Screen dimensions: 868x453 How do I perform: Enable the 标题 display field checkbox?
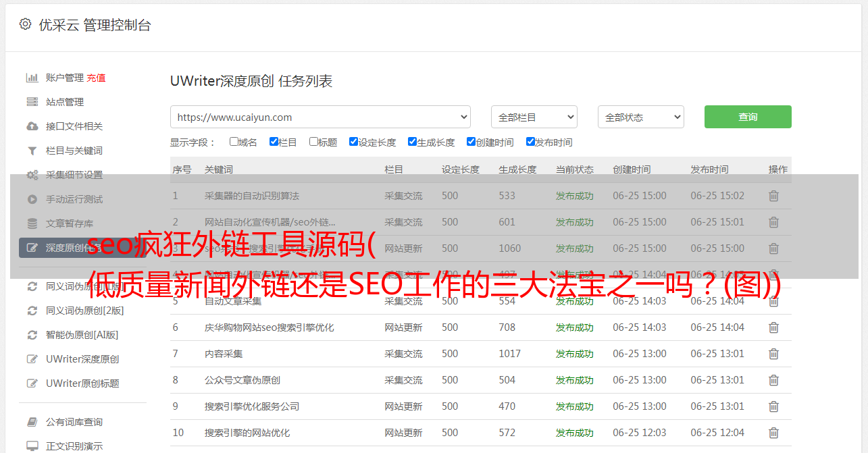pos(313,142)
